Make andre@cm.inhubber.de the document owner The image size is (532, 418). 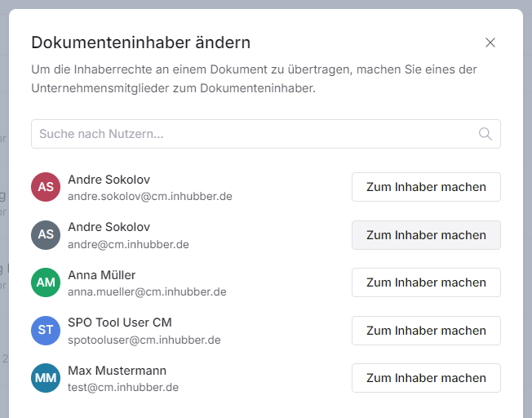tap(426, 235)
